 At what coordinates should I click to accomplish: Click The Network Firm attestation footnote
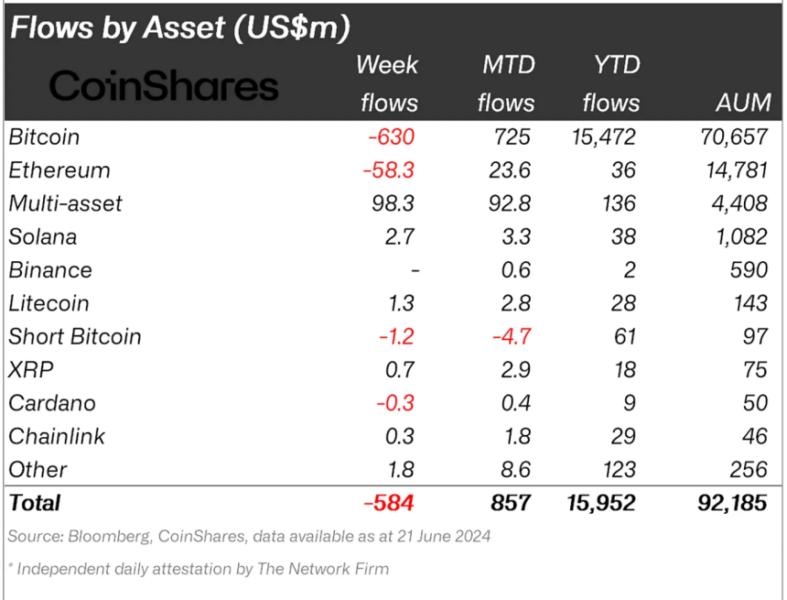pos(199,569)
